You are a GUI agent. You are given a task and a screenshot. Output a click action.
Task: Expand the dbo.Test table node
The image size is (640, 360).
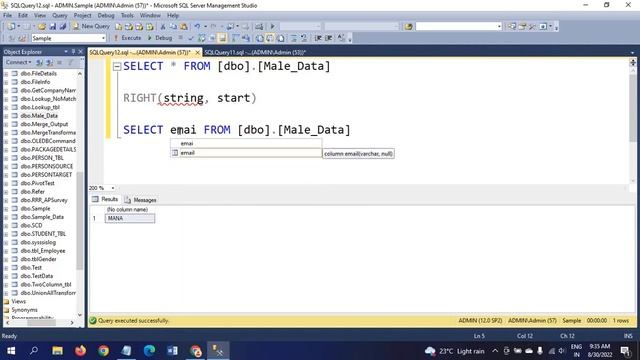[6, 268]
